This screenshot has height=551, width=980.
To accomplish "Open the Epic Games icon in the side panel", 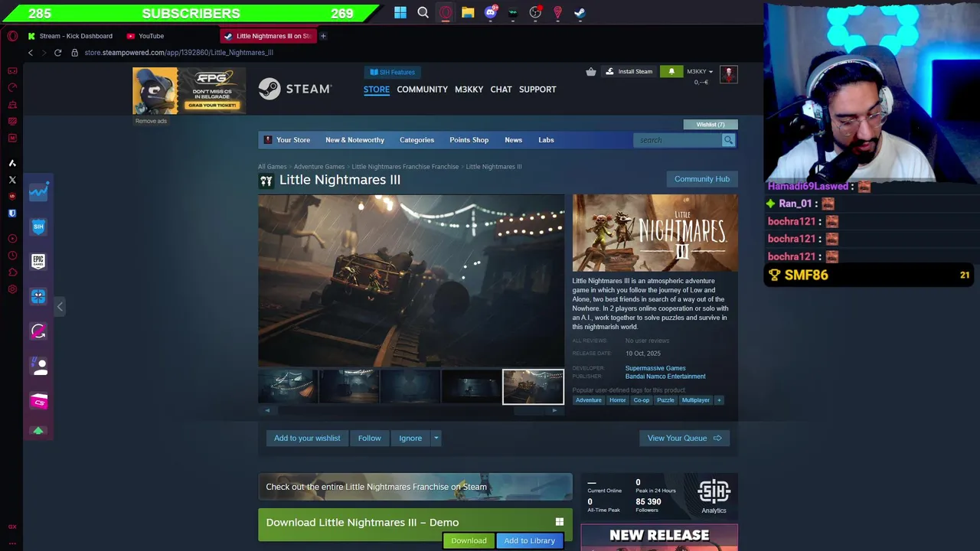I will tap(38, 262).
